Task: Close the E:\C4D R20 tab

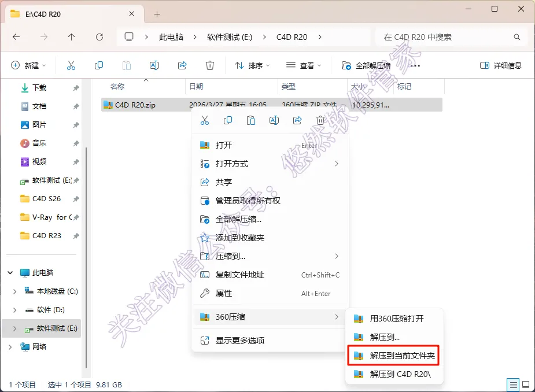Action: point(132,14)
